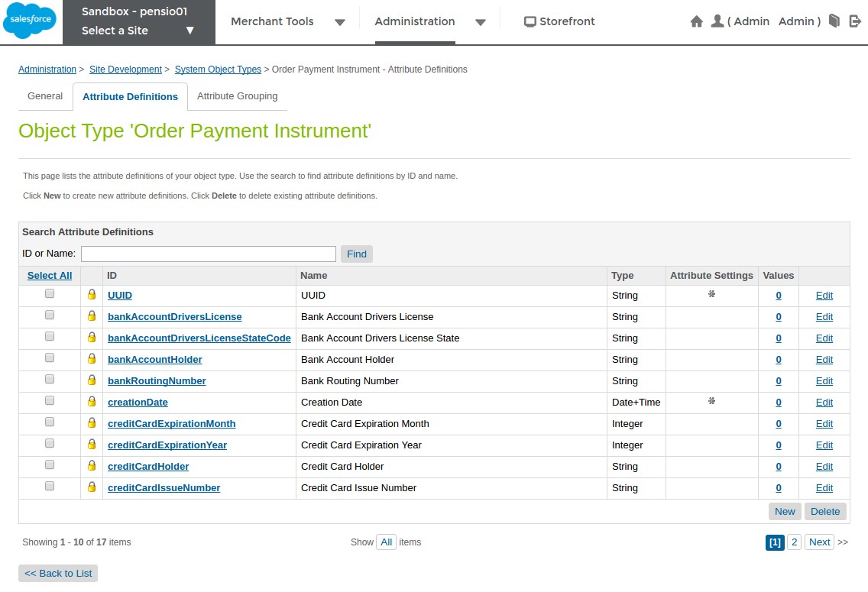The width and height of the screenshot is (868, 592).
Task: Click the Next page button
Action: pos(819,542)
